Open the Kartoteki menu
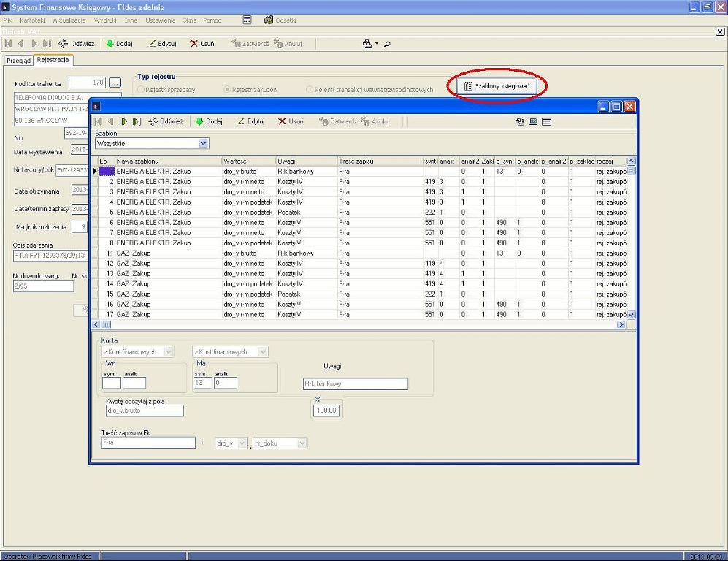The width and height of the screenshot is (728, 561). coord(33,20)
